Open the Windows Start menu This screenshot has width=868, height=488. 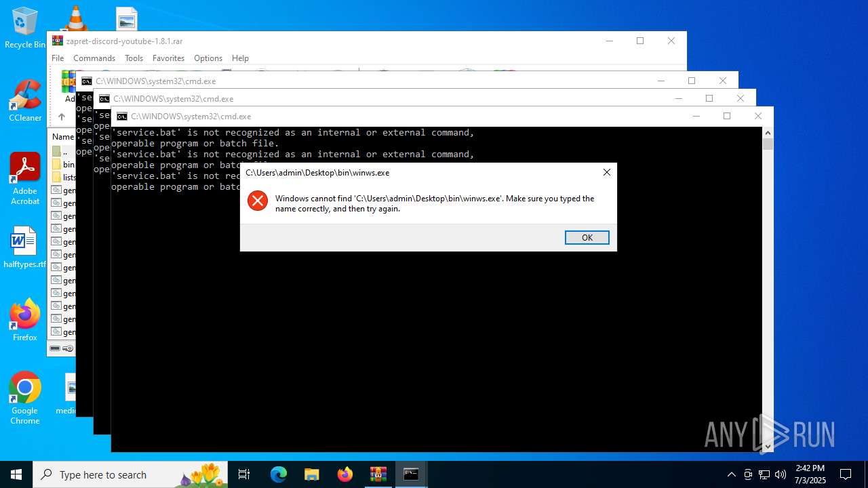pyautogui.click(x=16, y=474)
